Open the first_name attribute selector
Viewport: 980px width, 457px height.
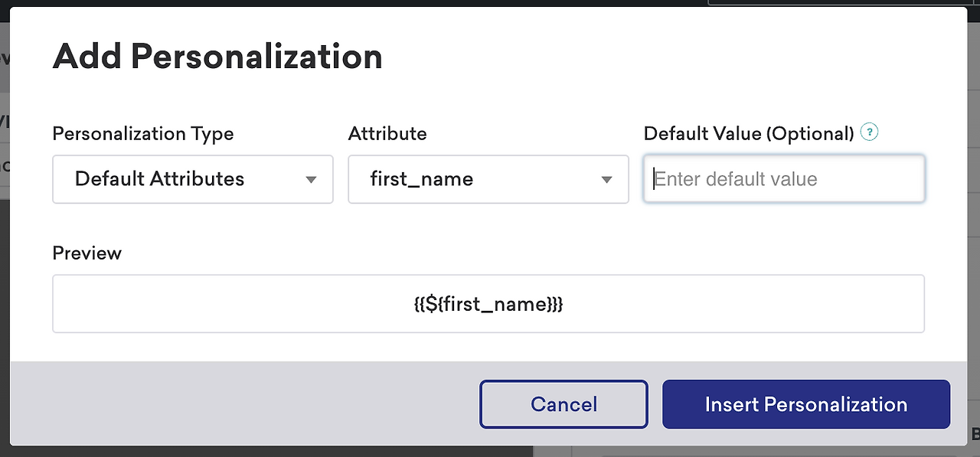pos(475,179)
